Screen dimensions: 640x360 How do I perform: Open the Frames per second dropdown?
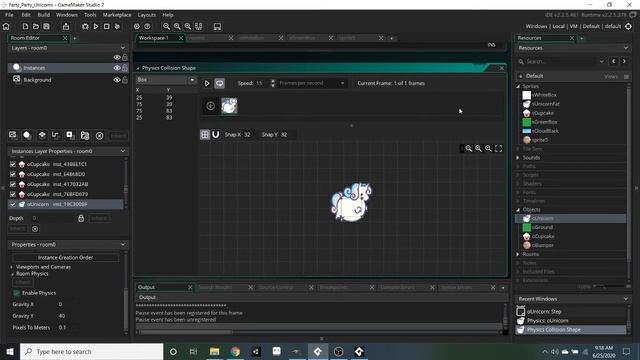[312, 83]
